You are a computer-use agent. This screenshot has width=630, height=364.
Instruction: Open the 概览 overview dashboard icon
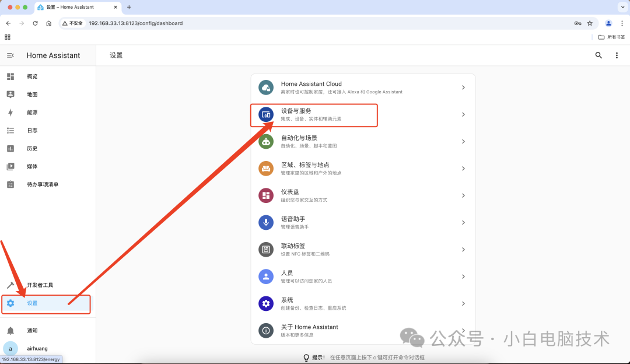pyautogui.click(x=10, y=76)
